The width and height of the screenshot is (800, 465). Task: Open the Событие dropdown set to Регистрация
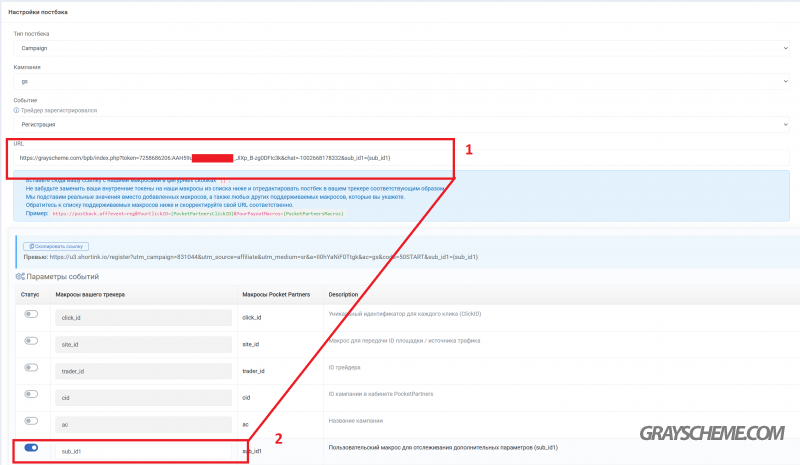[400, 124]
